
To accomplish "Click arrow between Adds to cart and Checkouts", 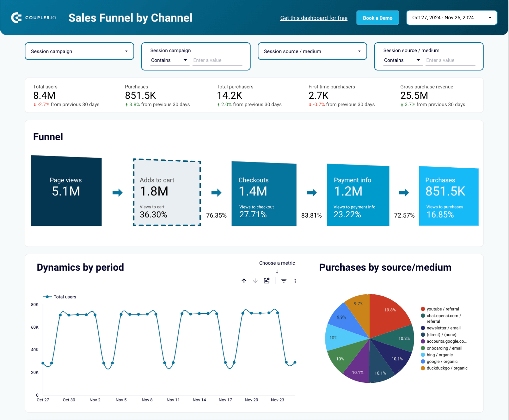I will [x=217, y=193].
